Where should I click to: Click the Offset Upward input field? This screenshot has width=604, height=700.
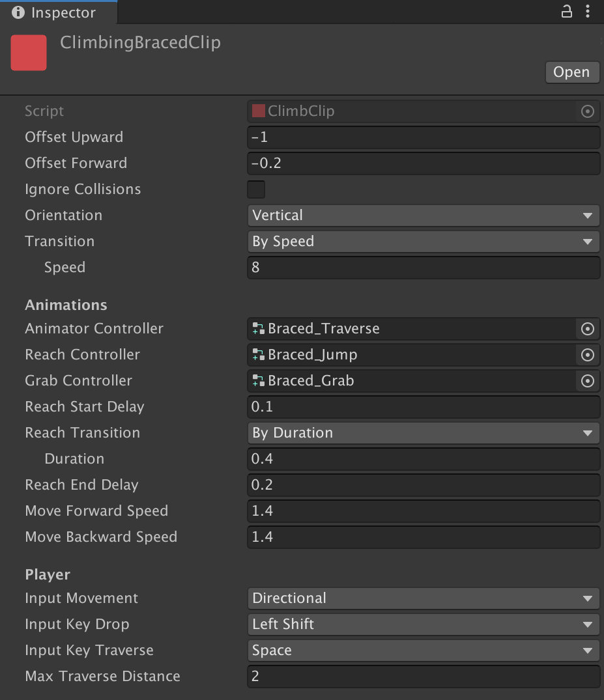(x=424, y=137)
